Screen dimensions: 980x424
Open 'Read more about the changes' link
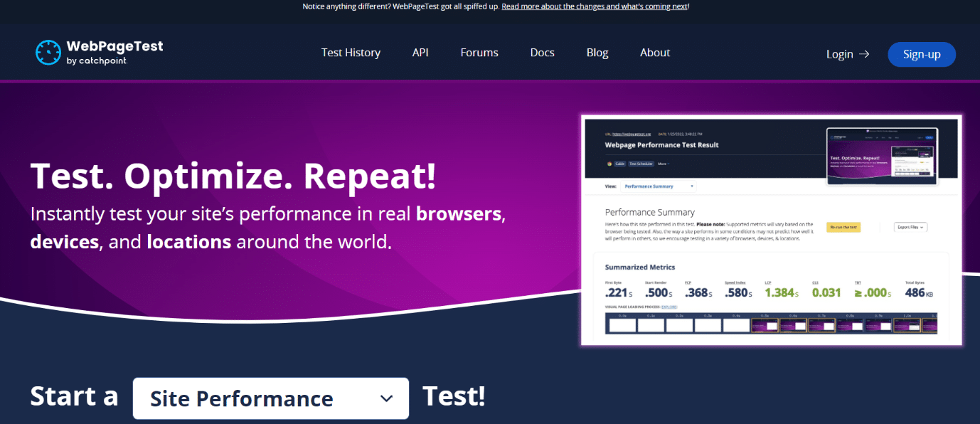point(595,6)
